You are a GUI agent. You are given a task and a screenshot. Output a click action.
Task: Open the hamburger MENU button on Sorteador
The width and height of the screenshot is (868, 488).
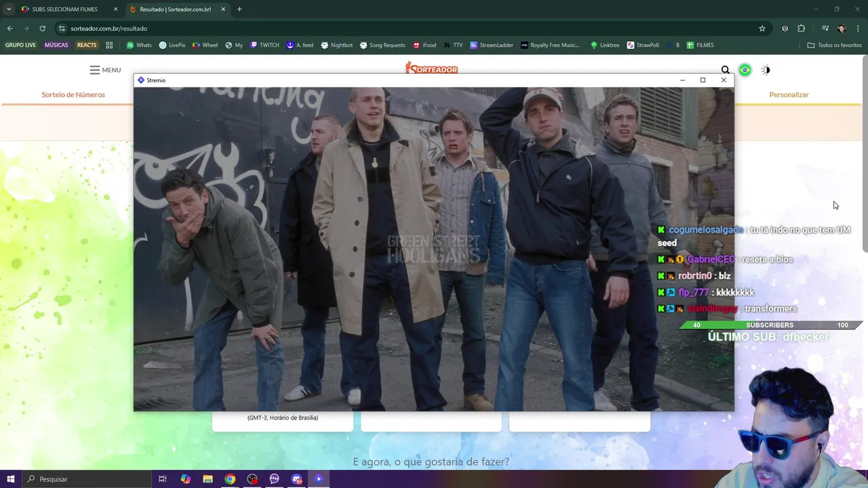[105, 70]
